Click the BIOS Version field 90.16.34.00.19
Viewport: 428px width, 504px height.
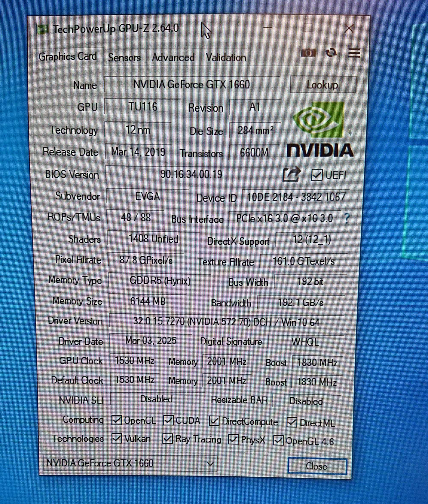(x=192, y=174)
